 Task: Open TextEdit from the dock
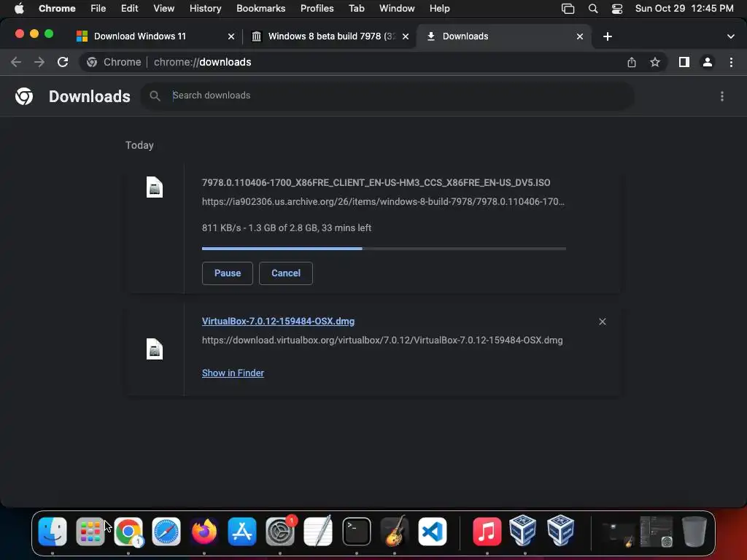coord(318,532)
